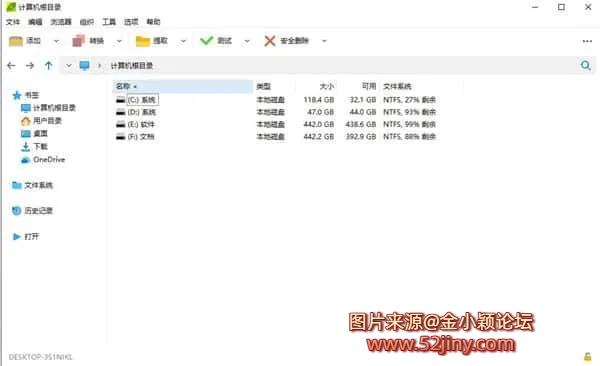The image size is (600, 366).
Task: Sort by the 可用 column header
Action: (x=369, y=87)
